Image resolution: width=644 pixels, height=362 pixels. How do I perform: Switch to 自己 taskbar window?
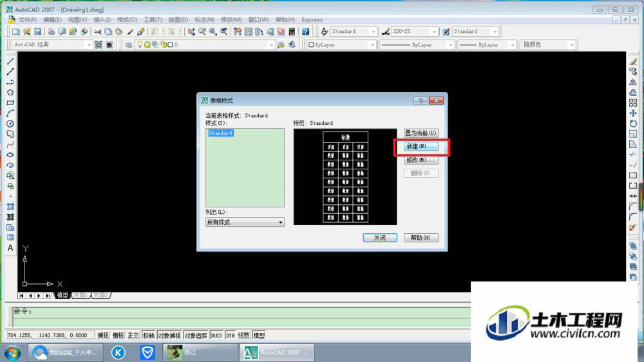tap(200, 352)
